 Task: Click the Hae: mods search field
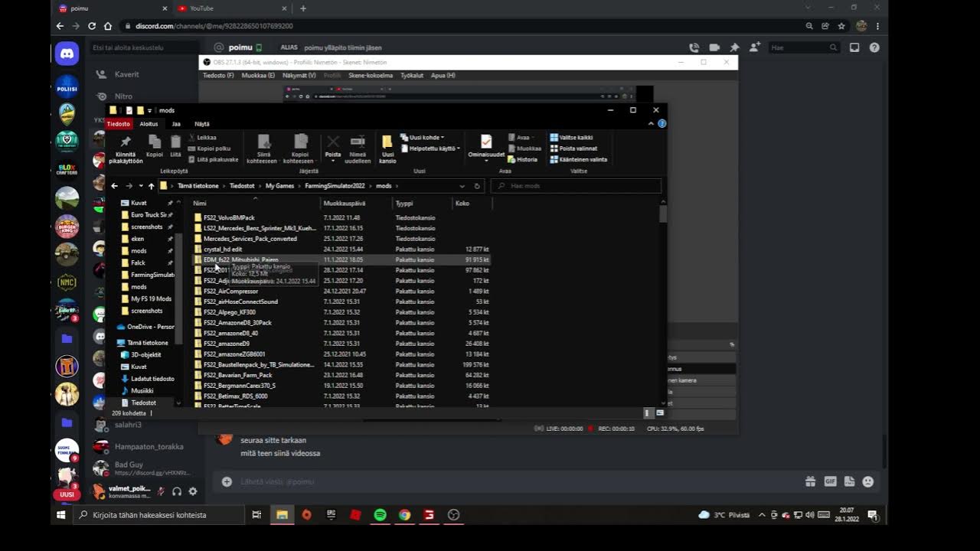point(576,186)
